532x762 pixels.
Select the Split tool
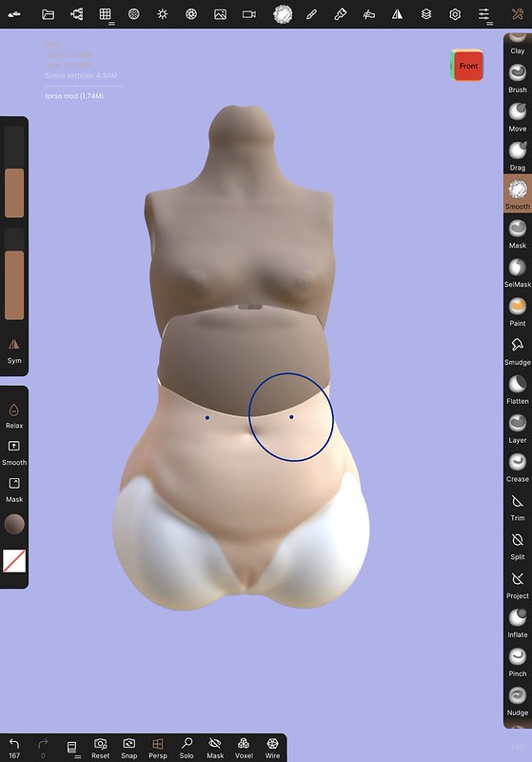pos(518,545)
